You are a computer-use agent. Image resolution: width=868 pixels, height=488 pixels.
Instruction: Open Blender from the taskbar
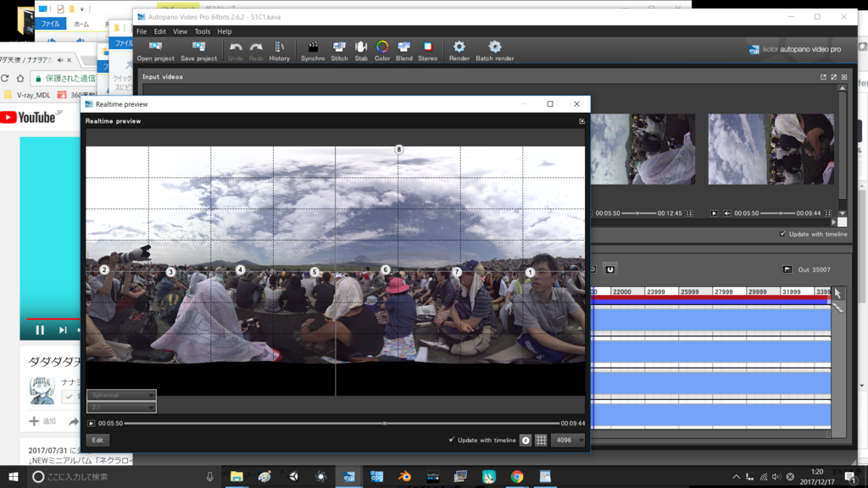pyautogui.click(x=404, y=476)
